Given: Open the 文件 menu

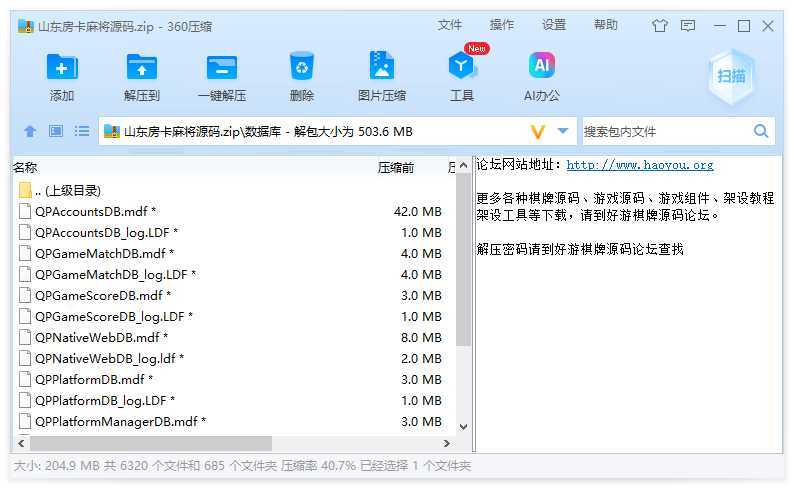Looking at the screenshot, I should 450,25.
